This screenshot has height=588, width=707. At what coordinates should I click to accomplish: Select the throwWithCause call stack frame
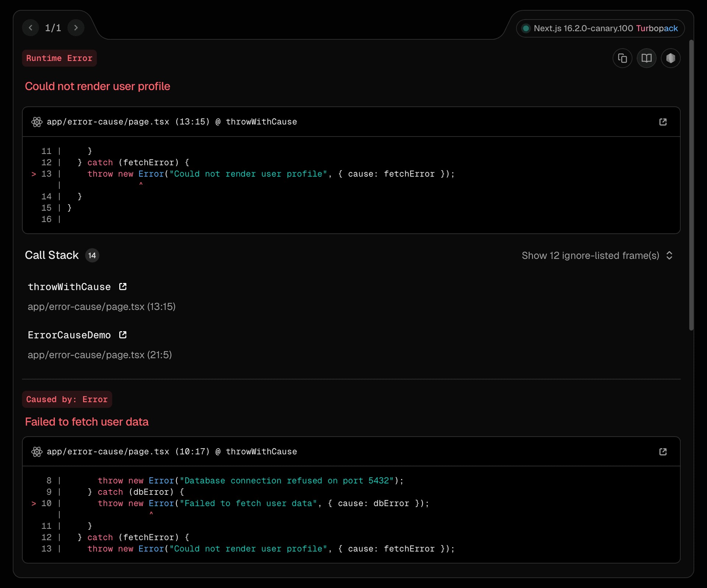pos(69,287)
